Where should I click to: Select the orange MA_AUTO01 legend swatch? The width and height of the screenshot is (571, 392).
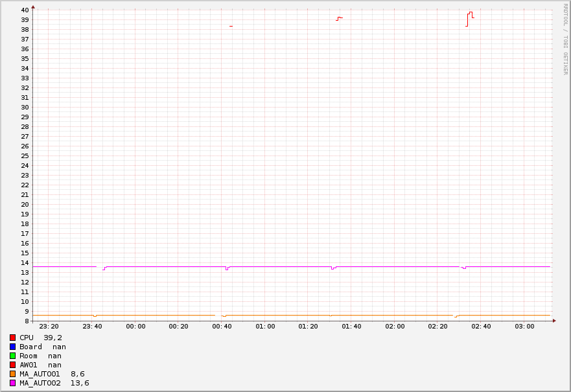pyautogui.click(x=12, y=374)
